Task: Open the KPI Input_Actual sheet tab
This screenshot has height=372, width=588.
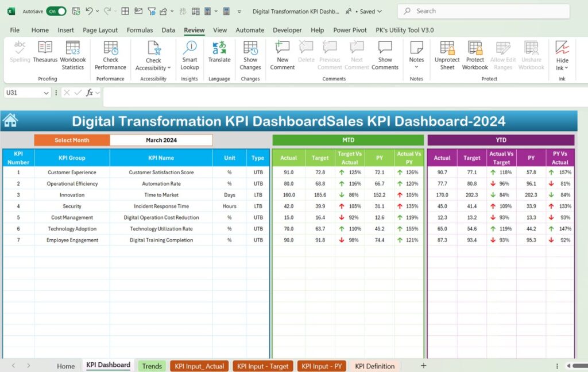Action: click(x=199, y=366)
